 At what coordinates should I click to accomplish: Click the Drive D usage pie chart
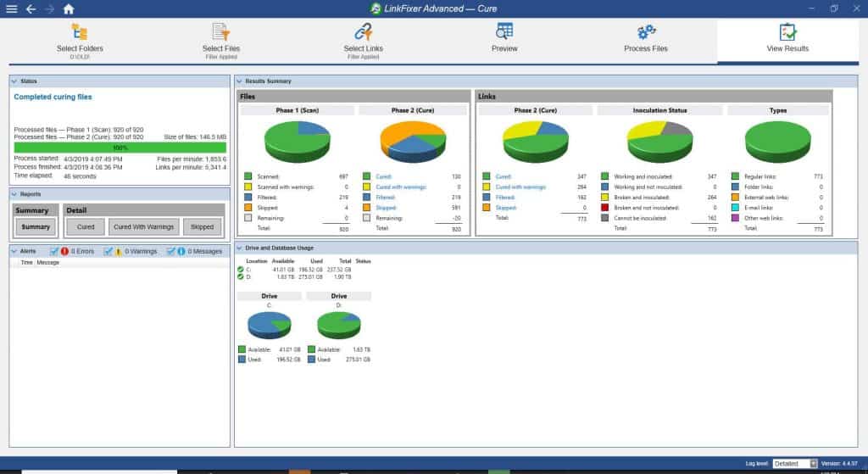coord(339,325)
